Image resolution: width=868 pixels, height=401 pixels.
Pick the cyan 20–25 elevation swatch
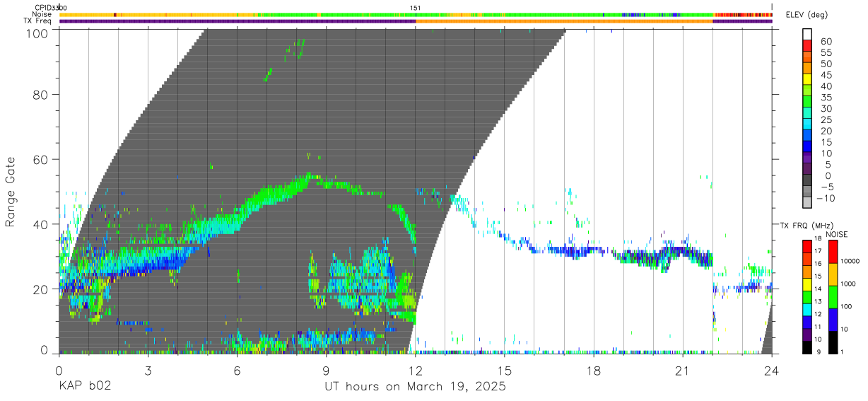(807, 125)
